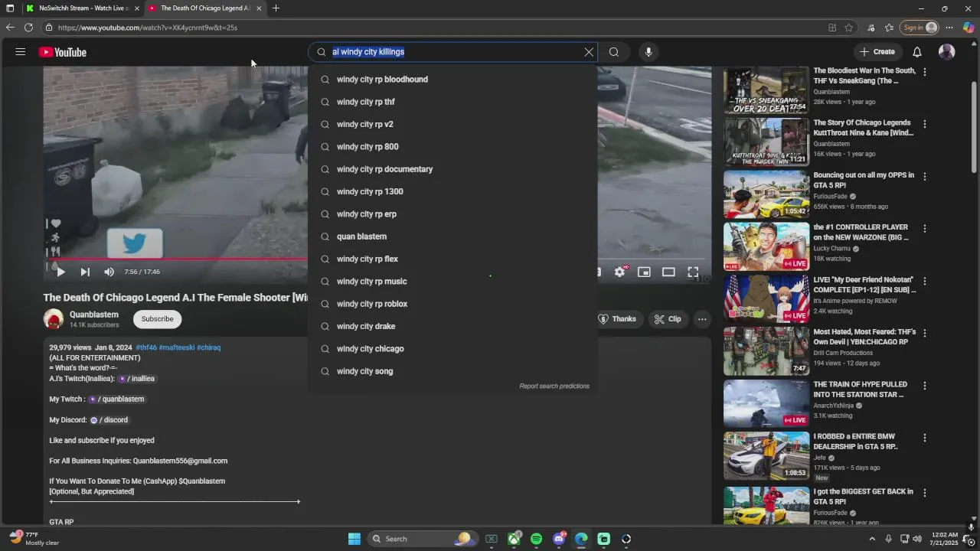Screen dimensions: 980x551
Task: Play the video
Action: [61, 272]
